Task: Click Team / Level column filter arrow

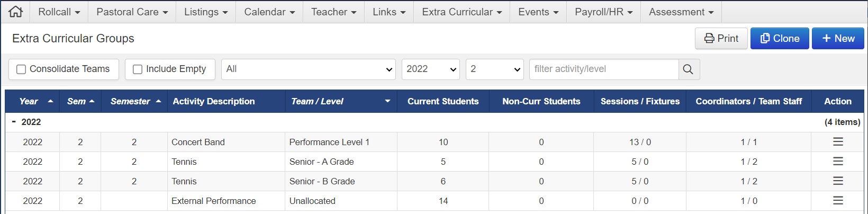Action: click(387, 101)
